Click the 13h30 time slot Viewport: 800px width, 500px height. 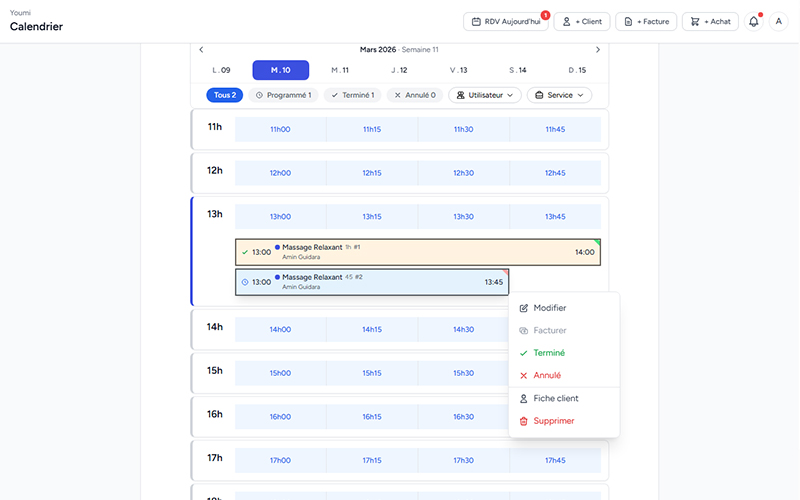pyautogui.click(x=463, y=216)
